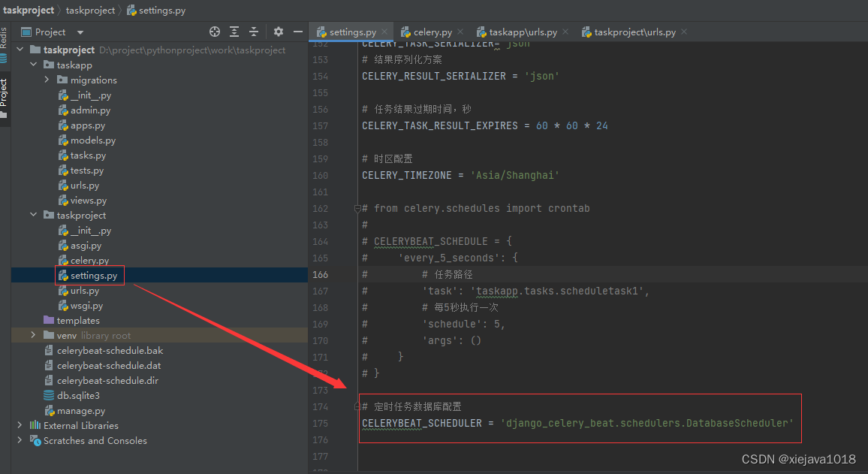Click the Expand All icon in Project panel
The width and height of the screenshot is (868, 474).
click(234, 32)
